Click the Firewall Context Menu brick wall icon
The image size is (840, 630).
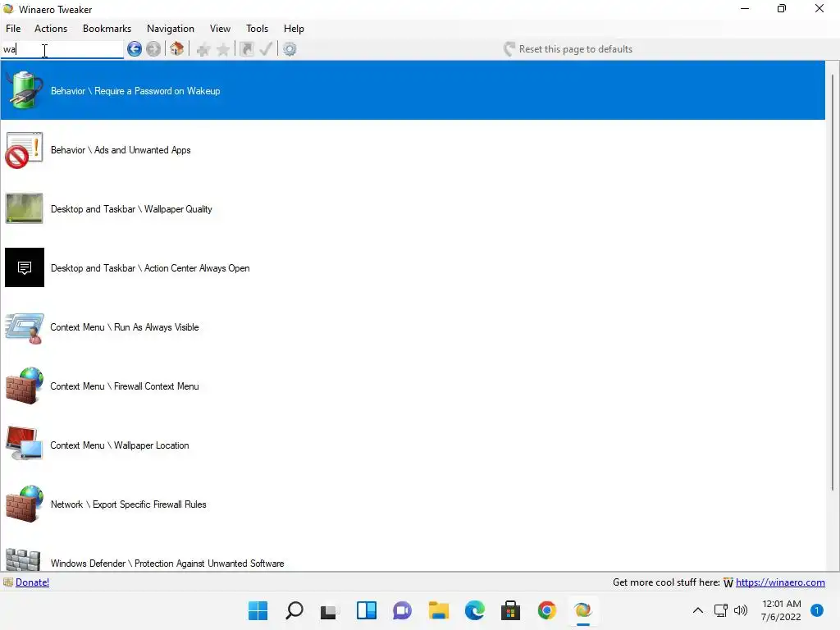(24, 386)
